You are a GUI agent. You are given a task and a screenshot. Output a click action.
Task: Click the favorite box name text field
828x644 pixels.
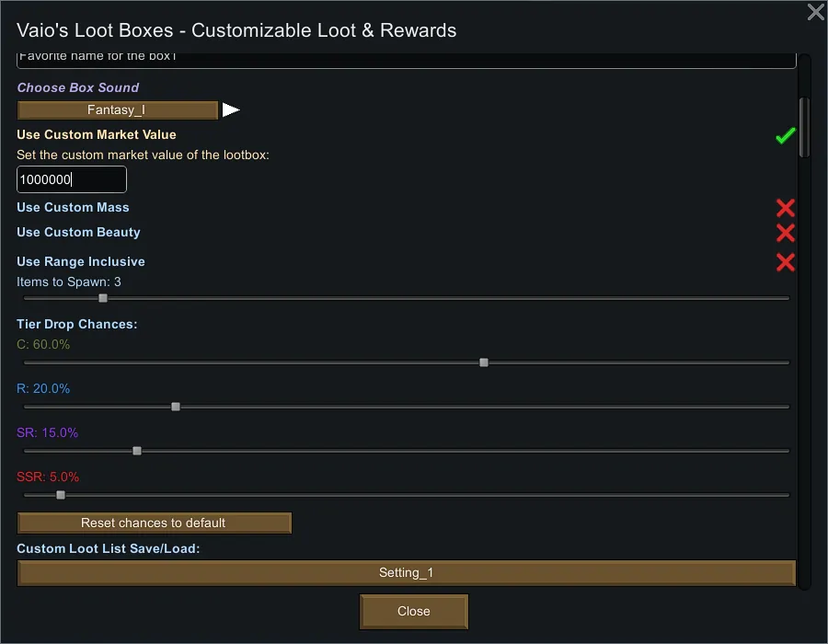(406, 59)
